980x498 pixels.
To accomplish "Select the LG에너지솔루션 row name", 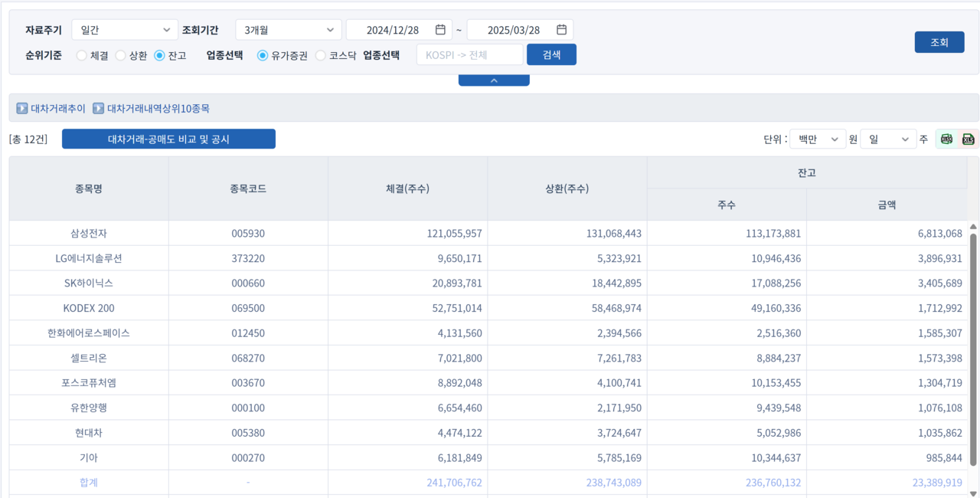I will [89, 258].
